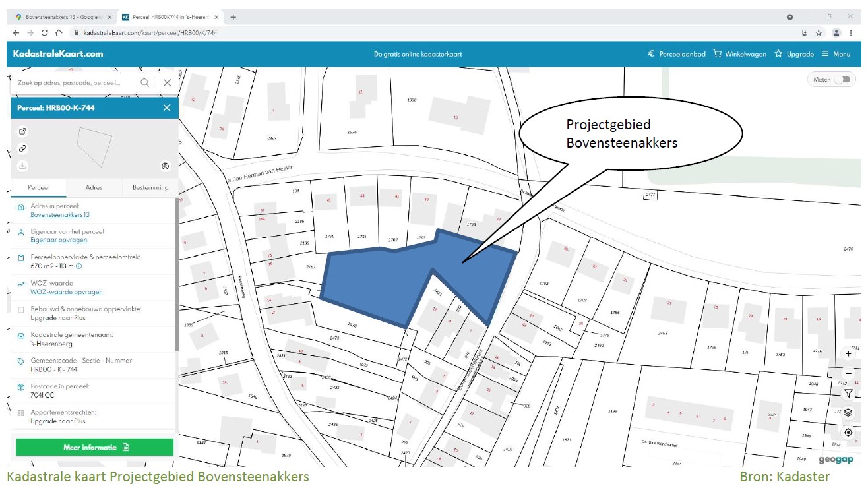
Task: Open the map layers selector
Action: pos(848,413)
